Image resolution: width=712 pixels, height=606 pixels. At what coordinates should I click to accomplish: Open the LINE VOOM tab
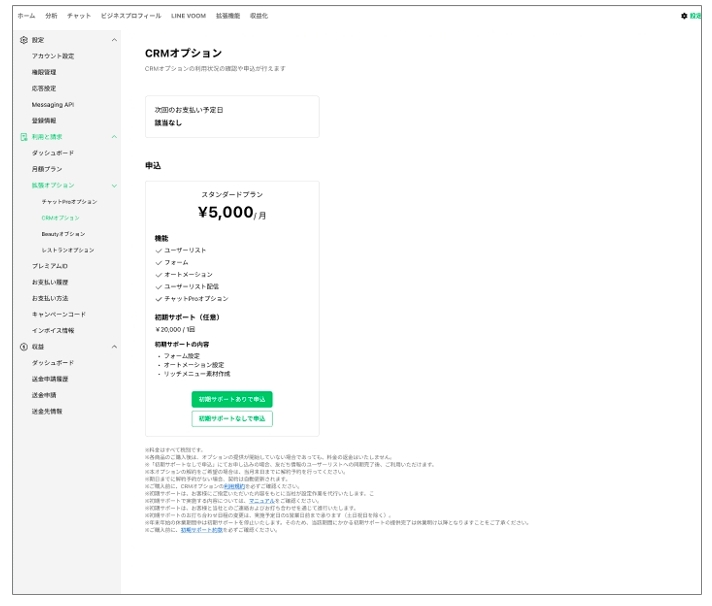point(188,16)
